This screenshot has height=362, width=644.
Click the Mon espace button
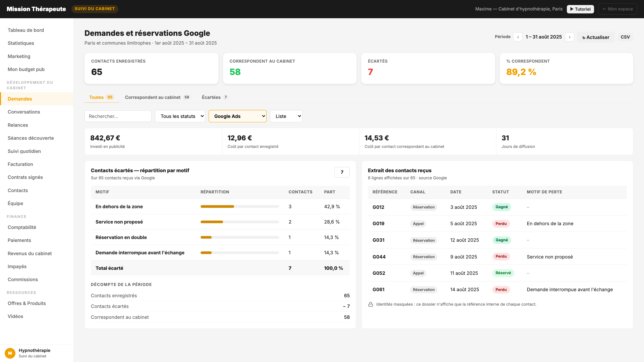point(618,9)
